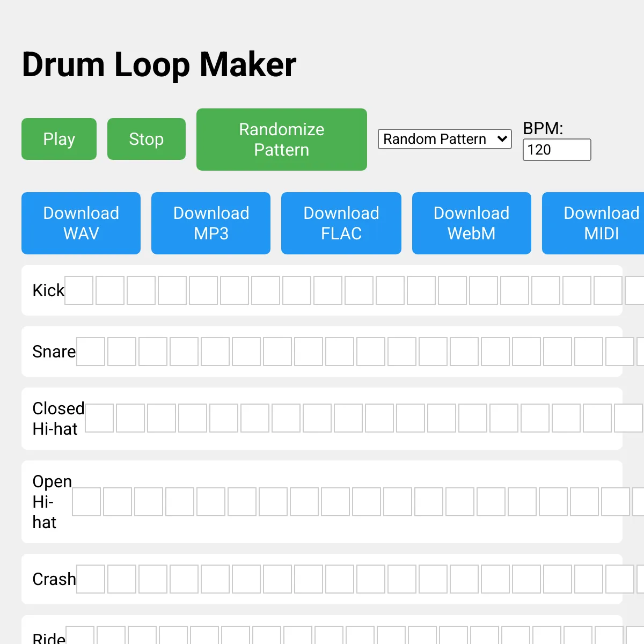
Task: Toggle the first Snare step
Action: click(x=91, y=352)
